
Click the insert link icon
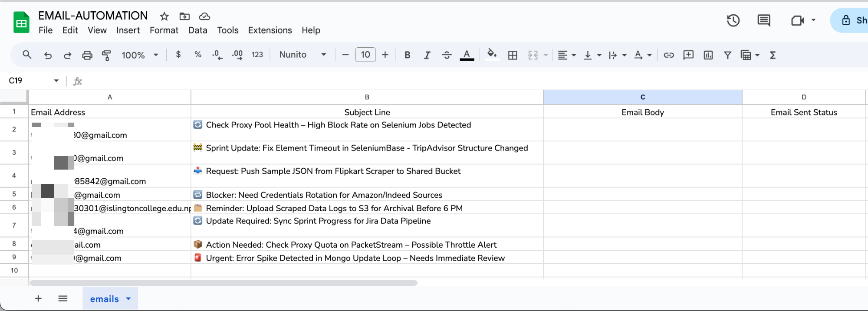coord(668,55)
